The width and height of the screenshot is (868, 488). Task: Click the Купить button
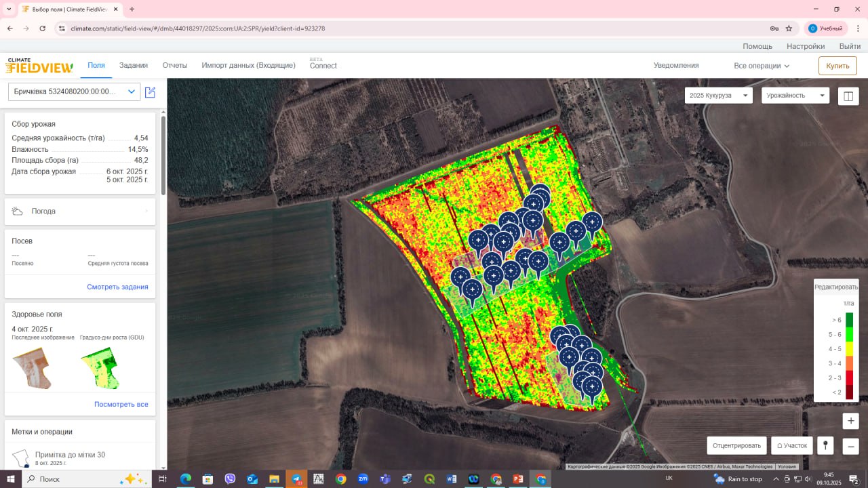pyautogui.click(x=837, y=66)
